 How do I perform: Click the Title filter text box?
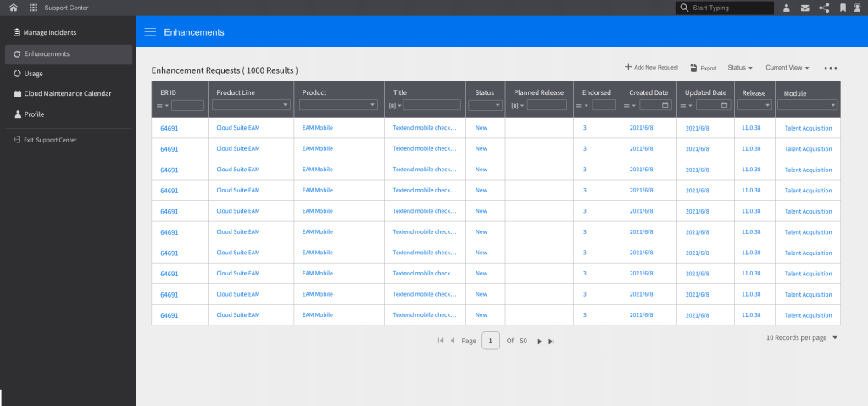(431, 105)
